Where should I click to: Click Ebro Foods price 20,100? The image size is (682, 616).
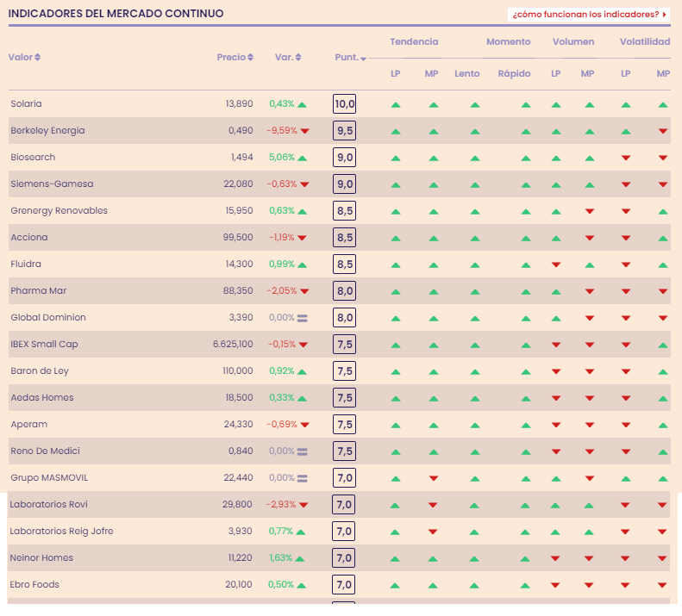238,584
